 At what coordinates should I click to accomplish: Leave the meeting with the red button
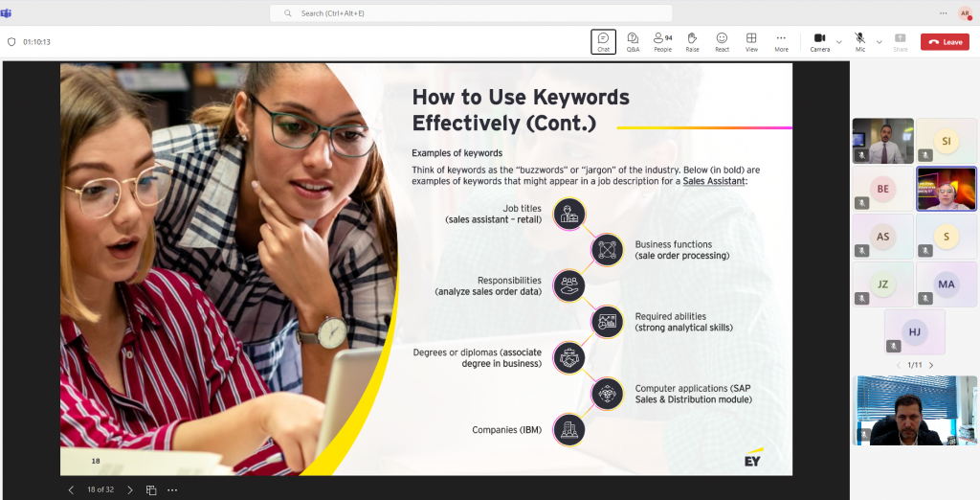coord(945,42)
